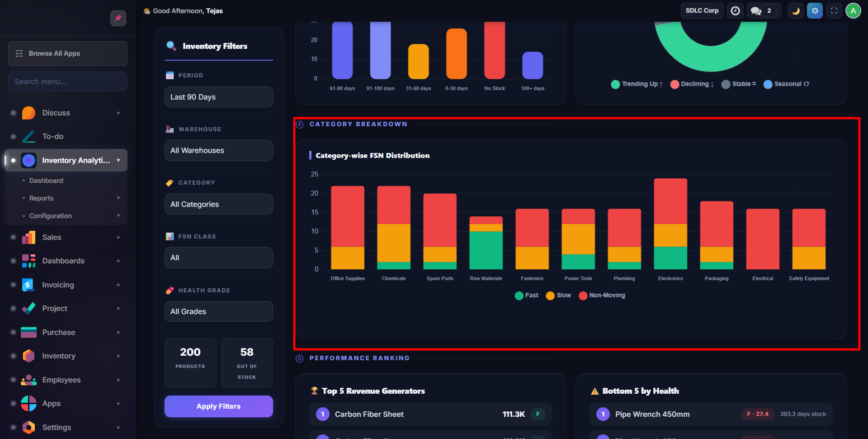The width and height of the screenshot is (868, 439).
Task: Toggle Fast series in FSN legend
Action: click(527, 296)
